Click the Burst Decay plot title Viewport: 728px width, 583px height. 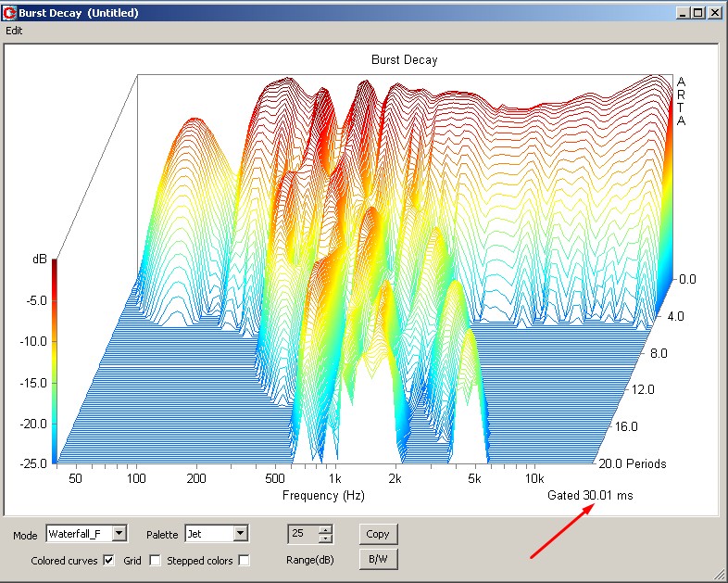click(404, 60)
